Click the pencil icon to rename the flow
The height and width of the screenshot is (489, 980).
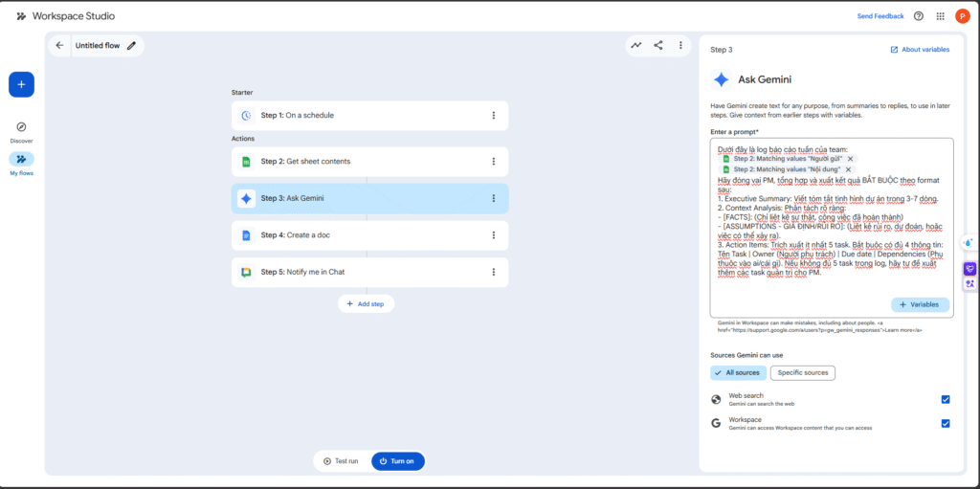tap(131, 45)
